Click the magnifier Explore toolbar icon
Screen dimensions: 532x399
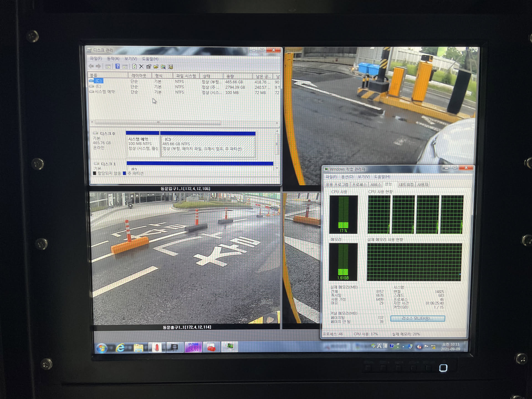[x=163, y=67]
